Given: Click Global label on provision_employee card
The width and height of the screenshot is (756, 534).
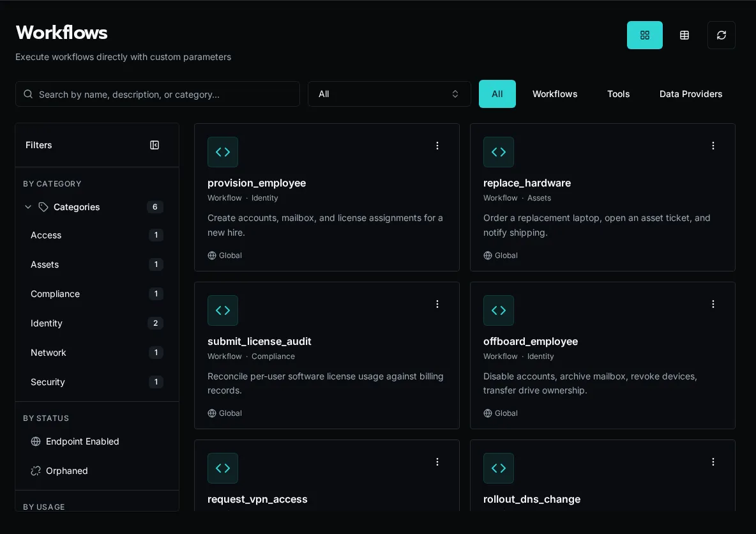Looking at the screenshot, I should pyautogui.click(x=231, y=256).
